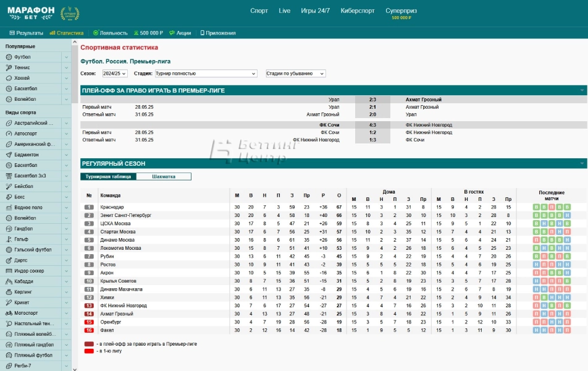The width and height of the screenshot is (588, 371).
Task: Open the Игры 24/7 menu
Action: pos(316,11)
